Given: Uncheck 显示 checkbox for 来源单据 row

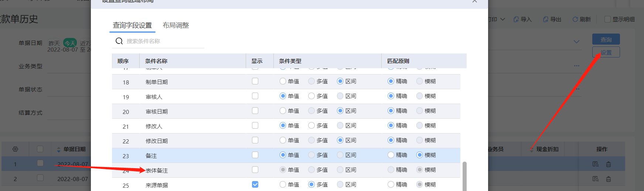Looking at the screenshot, I should pos(255,184).
